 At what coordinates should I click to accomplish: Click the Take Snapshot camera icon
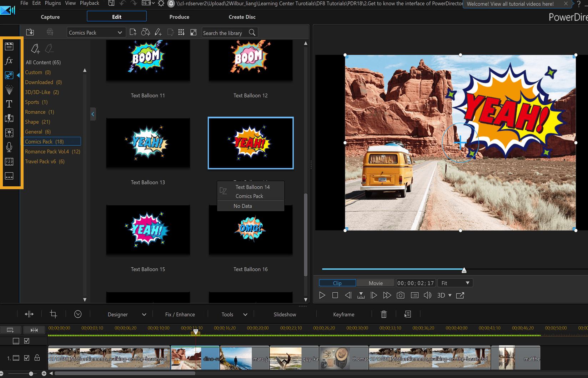pos(401,295)
